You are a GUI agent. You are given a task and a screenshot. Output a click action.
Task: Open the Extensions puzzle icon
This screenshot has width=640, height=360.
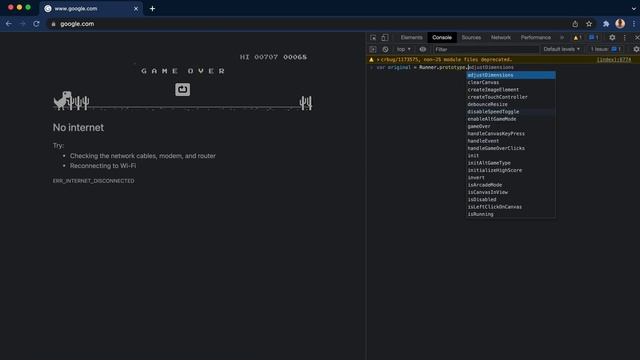[x=606, y=24]
